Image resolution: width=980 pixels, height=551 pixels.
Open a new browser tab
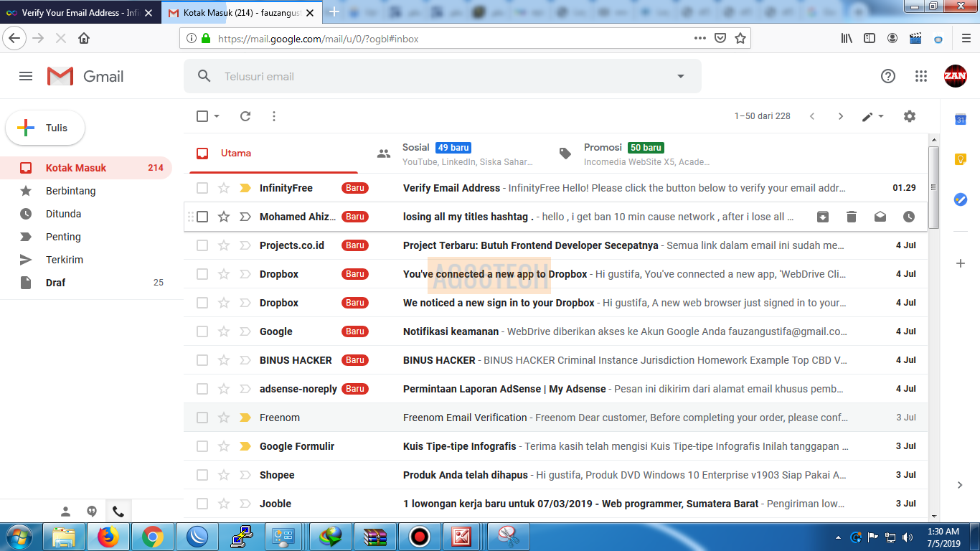click(x=334, y=11)
